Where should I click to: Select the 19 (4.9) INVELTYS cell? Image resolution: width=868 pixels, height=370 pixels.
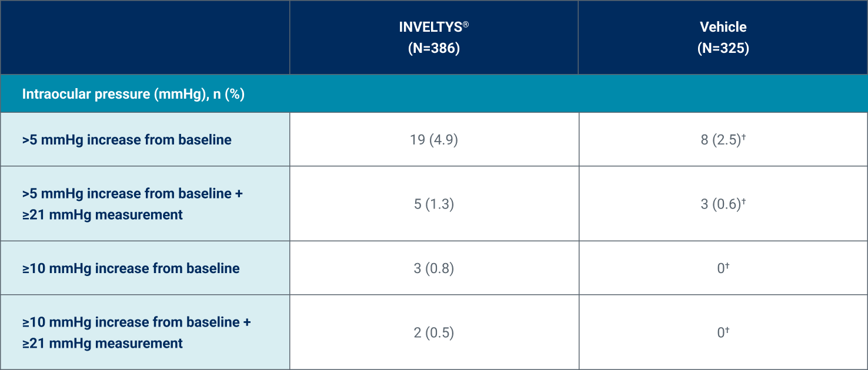click(x=434, y=140)
